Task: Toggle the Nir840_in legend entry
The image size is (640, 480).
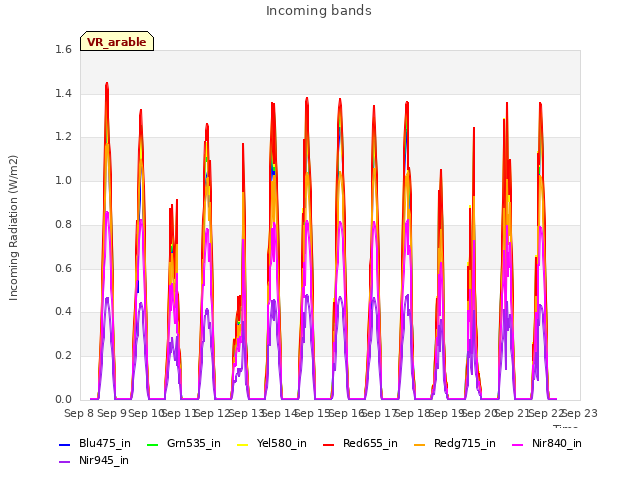Action: point(547,443)
